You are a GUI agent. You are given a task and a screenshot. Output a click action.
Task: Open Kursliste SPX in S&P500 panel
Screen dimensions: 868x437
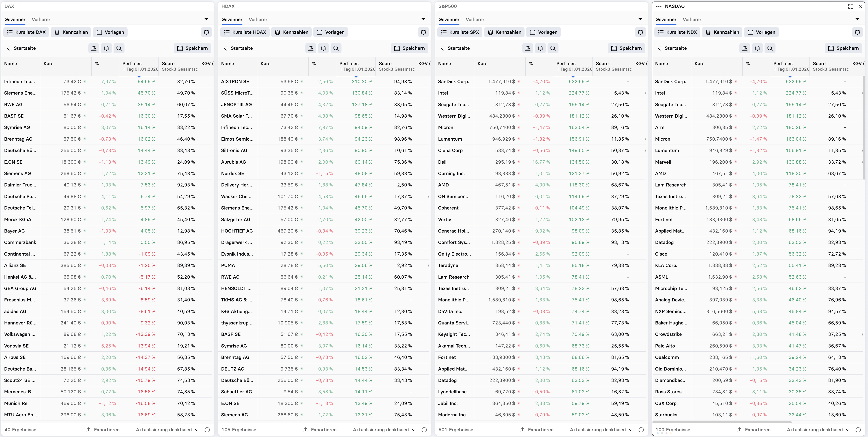[x=460, y=32]
